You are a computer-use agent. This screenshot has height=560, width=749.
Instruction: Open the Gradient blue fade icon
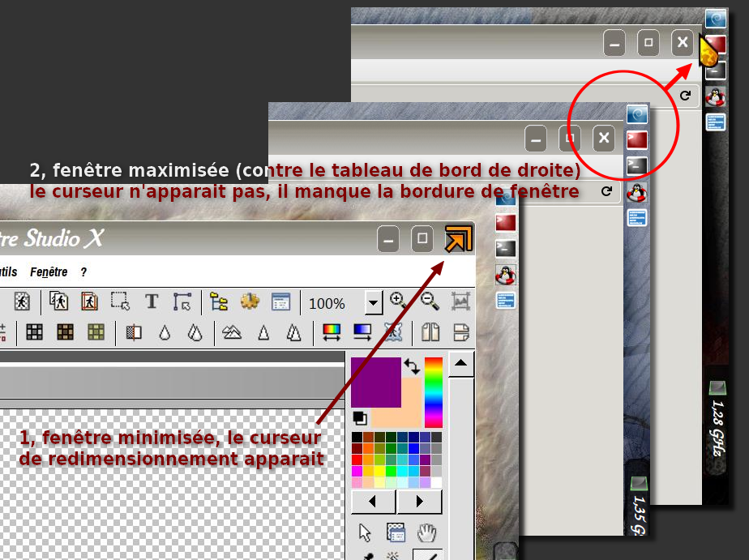(362, 332)
